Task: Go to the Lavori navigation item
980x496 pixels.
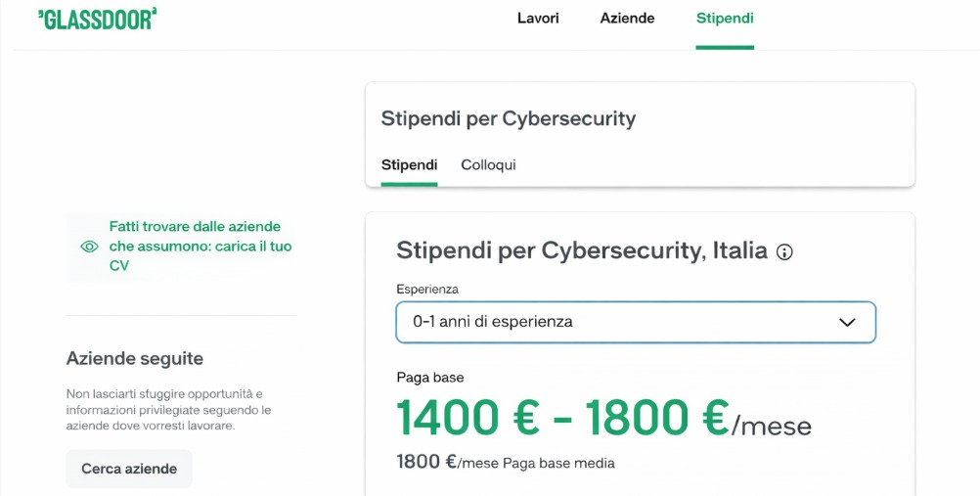Action: [x=538, y=19]
